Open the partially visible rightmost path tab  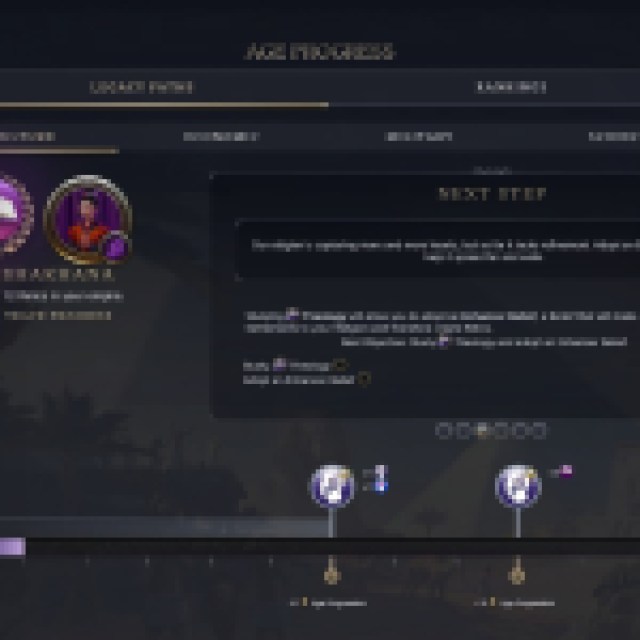click(x=614, y=136)
